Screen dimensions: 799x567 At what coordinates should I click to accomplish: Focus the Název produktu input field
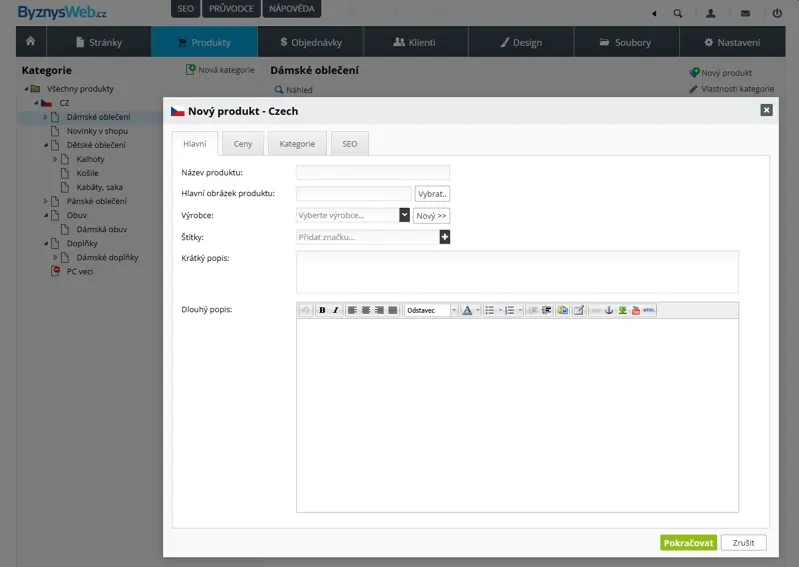click(x=373, y=172)
